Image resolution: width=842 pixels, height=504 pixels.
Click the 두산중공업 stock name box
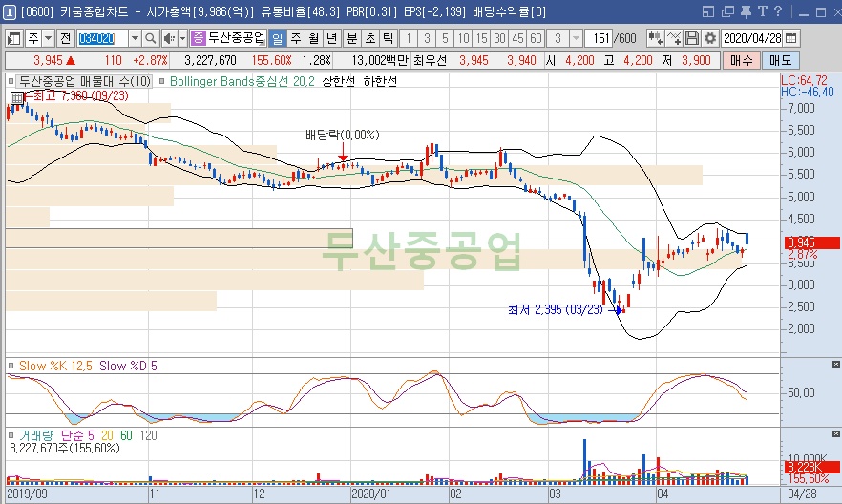pyautogui.click(x=237, y=38)
